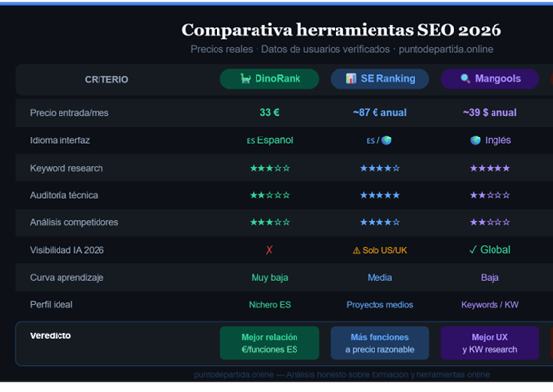The image size is (553, 392).
Task: Click the Mangools column header pill
Action: pyautogui.click(x=490, y=79)
